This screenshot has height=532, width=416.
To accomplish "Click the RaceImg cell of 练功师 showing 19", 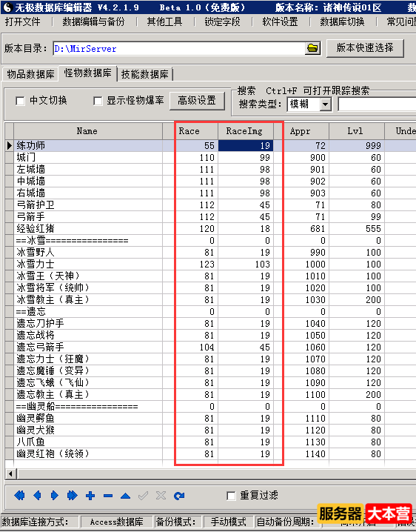I will tap(245, 145).
